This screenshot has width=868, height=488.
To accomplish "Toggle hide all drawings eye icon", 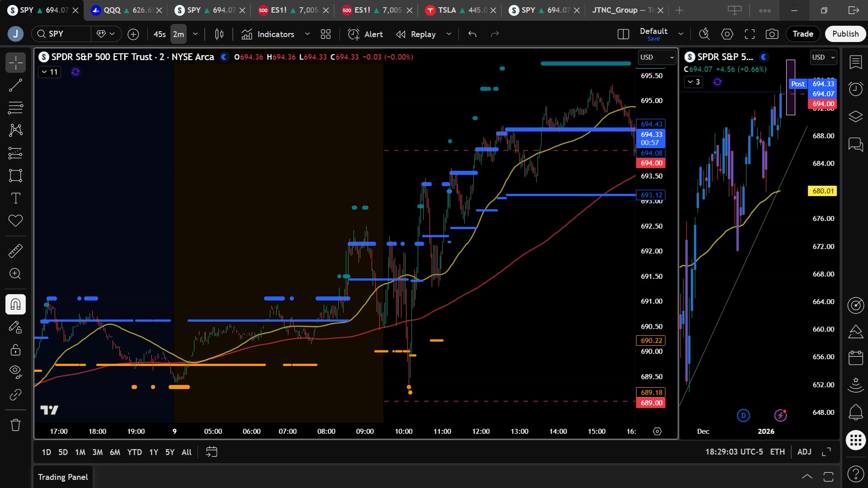I will click(x=15, y=371).
